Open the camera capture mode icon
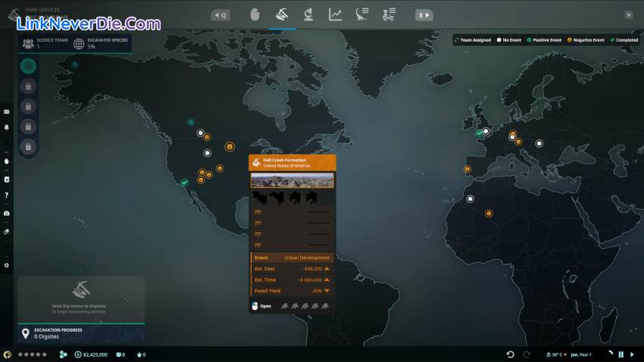 tap(6, 214)
